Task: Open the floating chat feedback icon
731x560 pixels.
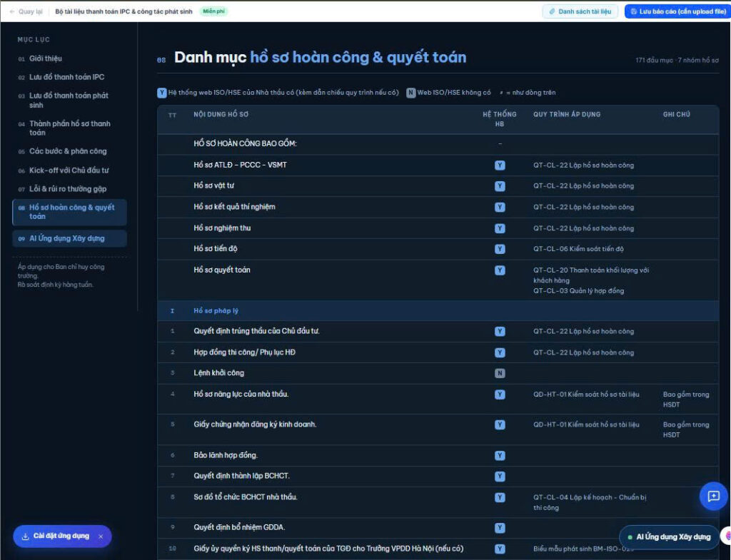Action: tap(713, 497)
